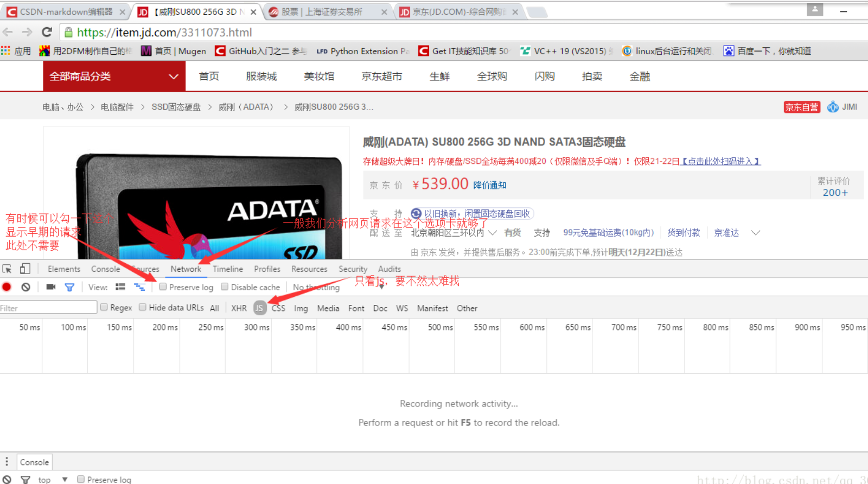Click the ADATA SSD product image
The width and height of the screenshot is (868, 484).
[x=209, y=206]
